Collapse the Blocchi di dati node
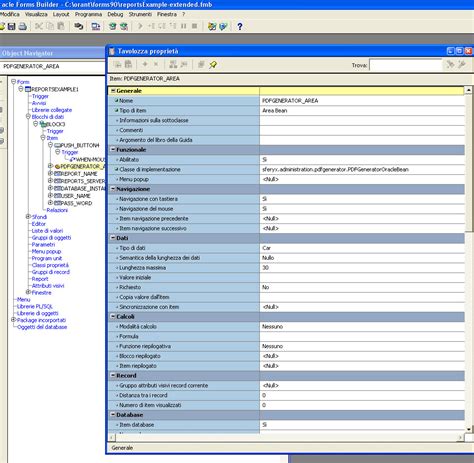The width and height of the screenshot is (474, 463). [x=28, y=117]
